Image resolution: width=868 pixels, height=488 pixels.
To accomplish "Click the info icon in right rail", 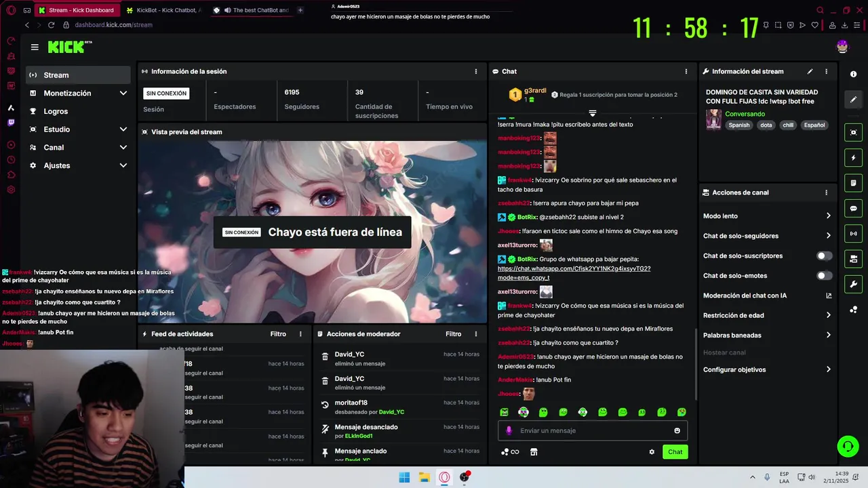I will pyautogui.click(x=853, y=74).
